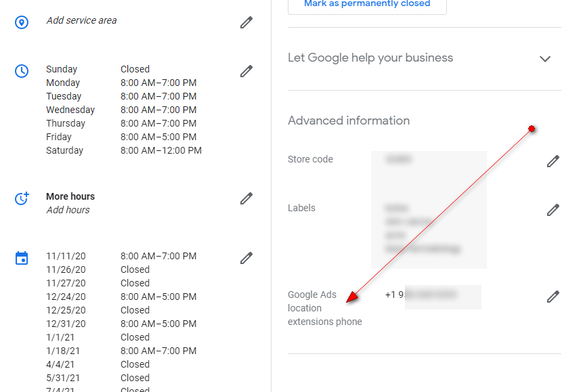Viewport: 581px width, 392px height.
Task: Click the More hours clock-plus icon
Action: click(21, 198)
